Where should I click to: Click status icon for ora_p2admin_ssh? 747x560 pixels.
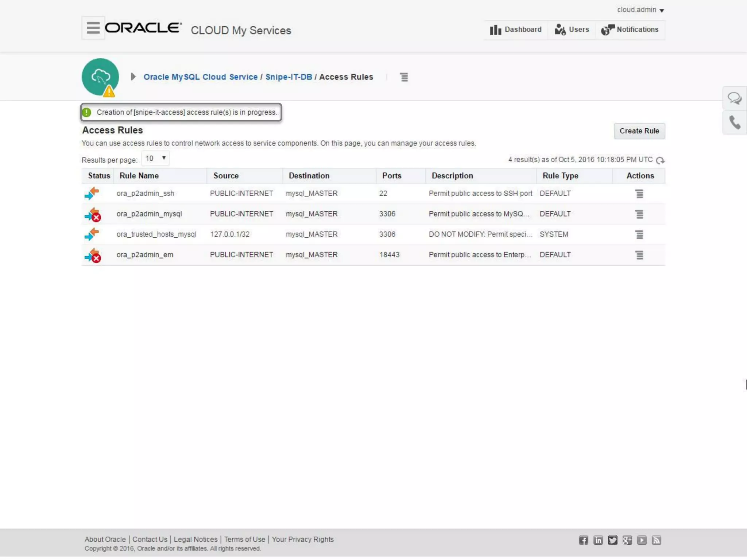tap(92, 193)
